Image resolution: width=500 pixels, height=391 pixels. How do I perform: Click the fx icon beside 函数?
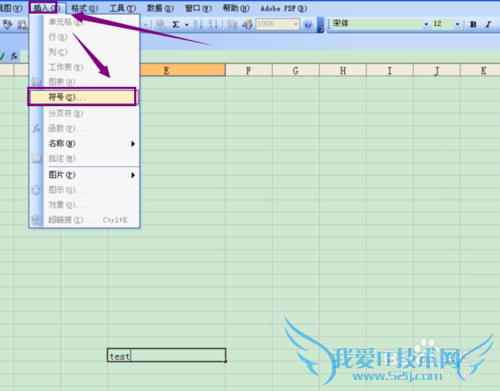pyautogui.click(x=36, y=128)
